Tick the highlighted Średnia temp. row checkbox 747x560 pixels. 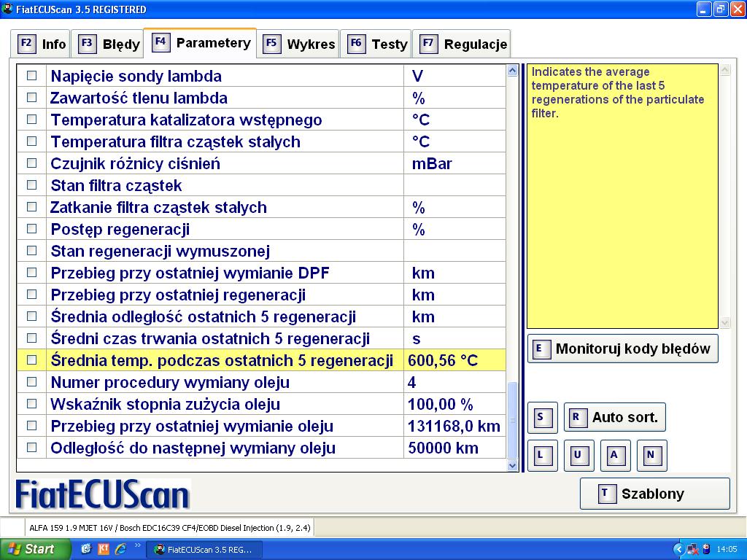click(x=31, y=360)
